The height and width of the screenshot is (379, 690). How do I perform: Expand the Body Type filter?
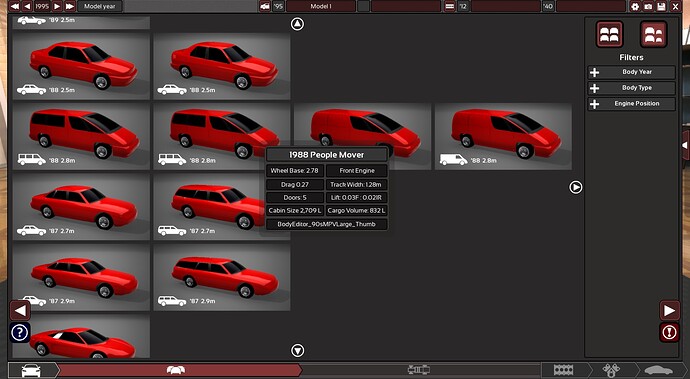631,88
